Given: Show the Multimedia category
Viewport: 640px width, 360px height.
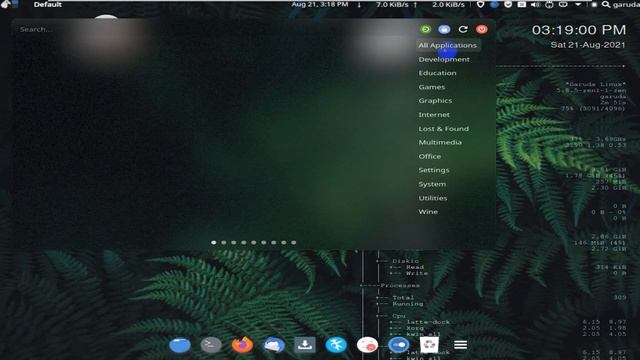Looking at the screenshot, I should click(440, 142).
